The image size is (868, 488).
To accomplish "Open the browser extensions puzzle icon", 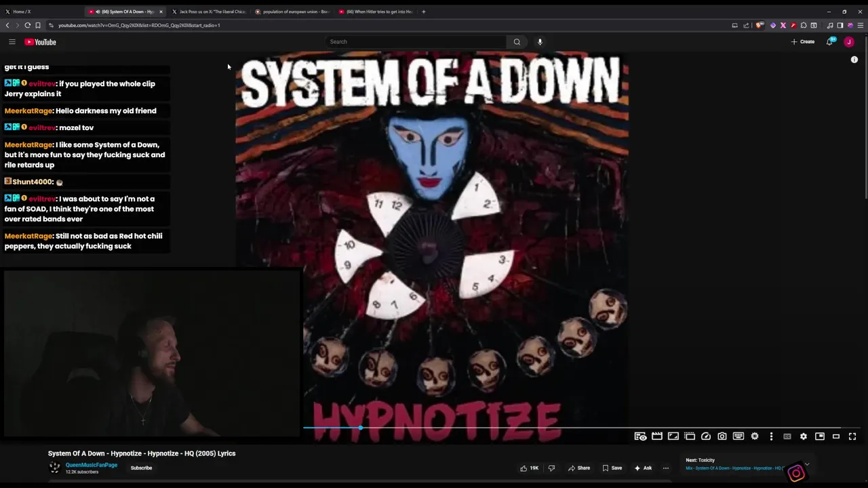I will point(804,26).
